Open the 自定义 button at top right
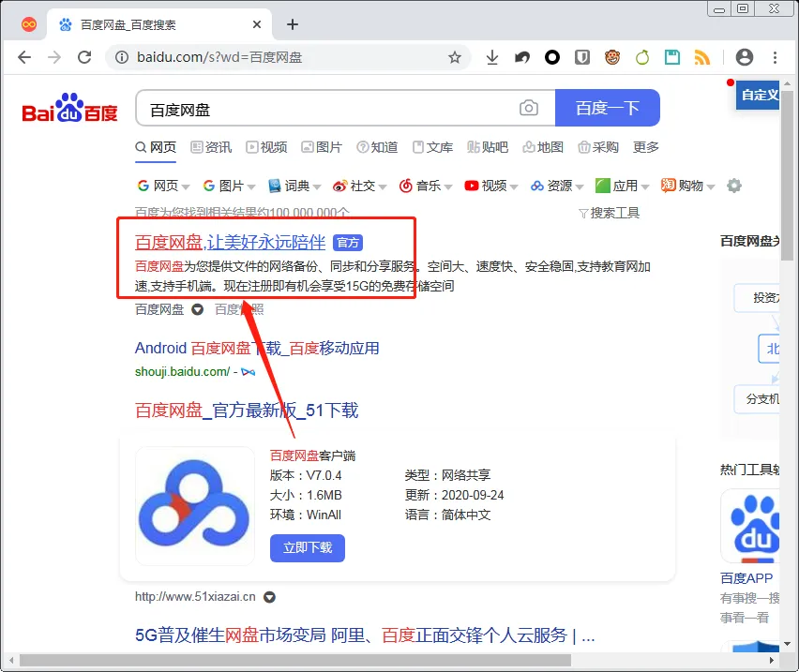This screenshot has width=799, height=672. (758, 95)
